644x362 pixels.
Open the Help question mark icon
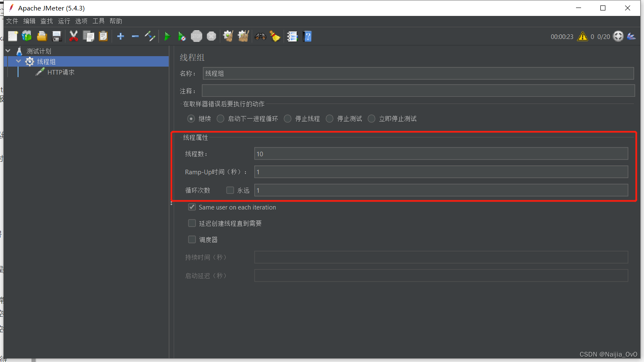[x=307, y=36]
